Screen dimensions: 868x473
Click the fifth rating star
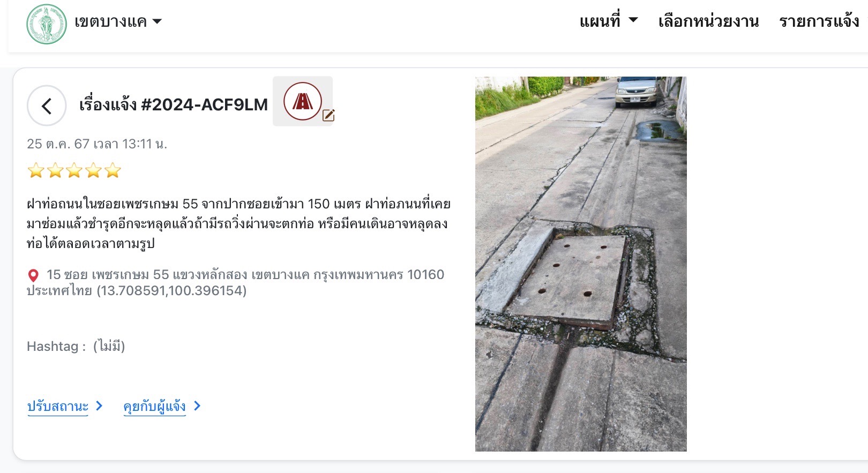point(113,171)
